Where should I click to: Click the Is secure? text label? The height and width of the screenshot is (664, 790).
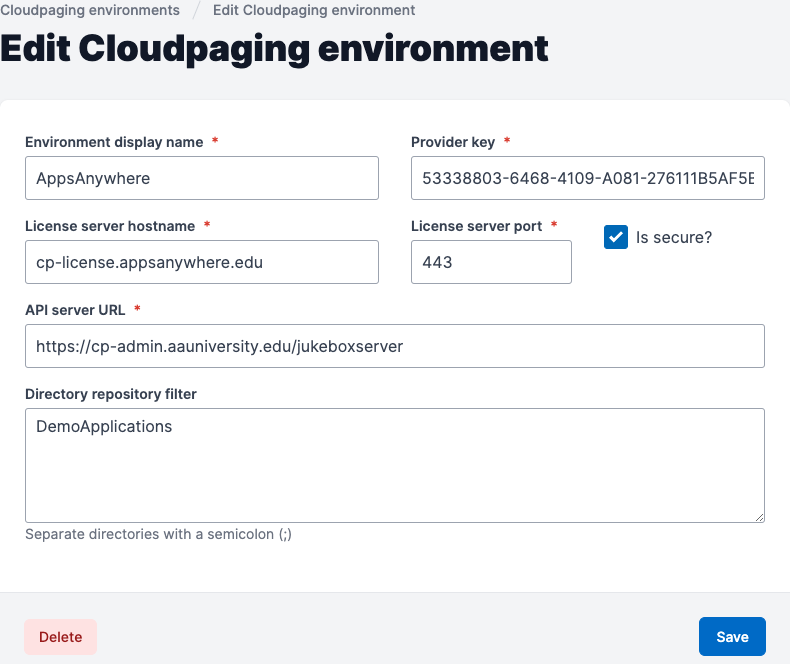pos(674,237)
